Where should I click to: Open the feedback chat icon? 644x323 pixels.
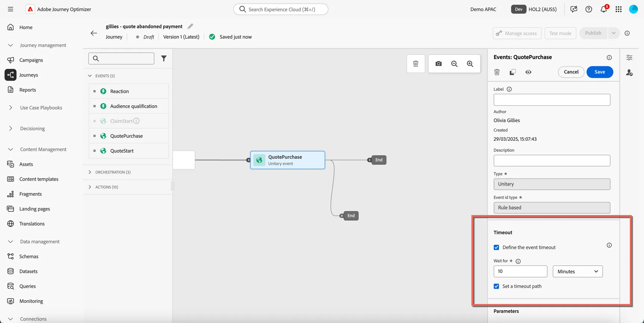pyautogui.click(x=574, y=9)
